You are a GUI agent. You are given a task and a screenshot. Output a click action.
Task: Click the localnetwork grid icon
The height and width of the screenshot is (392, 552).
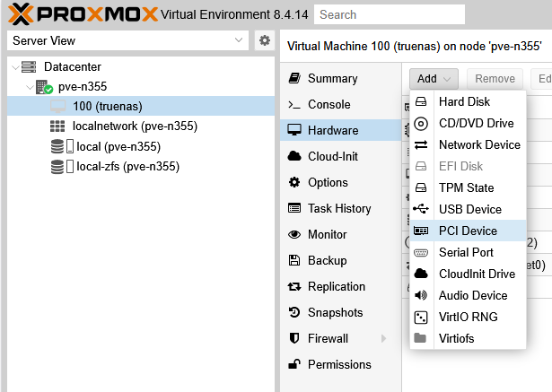tap(57, 126)
